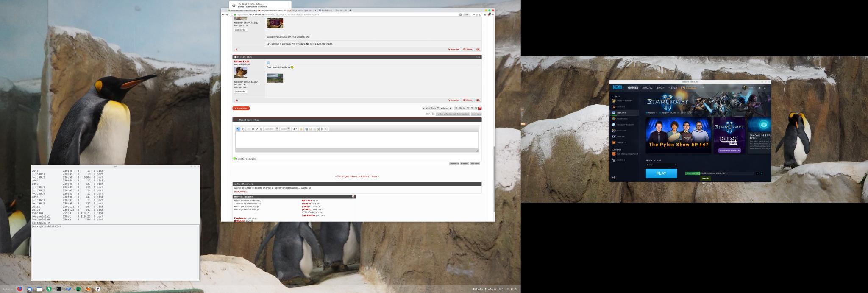Switch to the Pasteboard browser tab
Viewport: 868px width, 293px height.
click(332, 10)
